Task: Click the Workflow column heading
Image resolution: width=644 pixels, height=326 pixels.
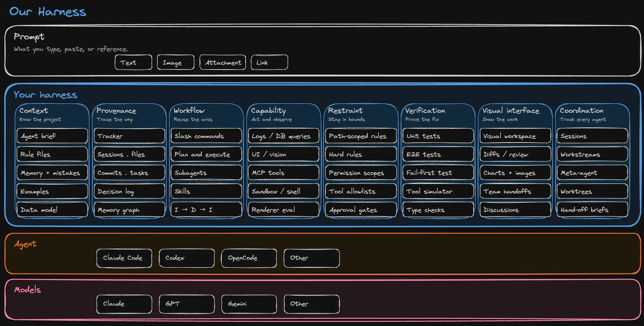Action: pyautogui.click(x=189, y=110)
